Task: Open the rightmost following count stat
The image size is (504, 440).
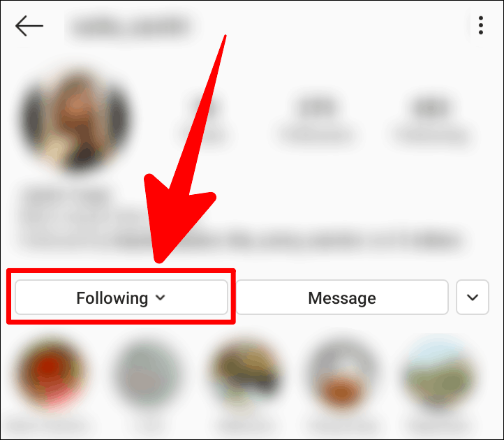Action: tap(431, 119)
